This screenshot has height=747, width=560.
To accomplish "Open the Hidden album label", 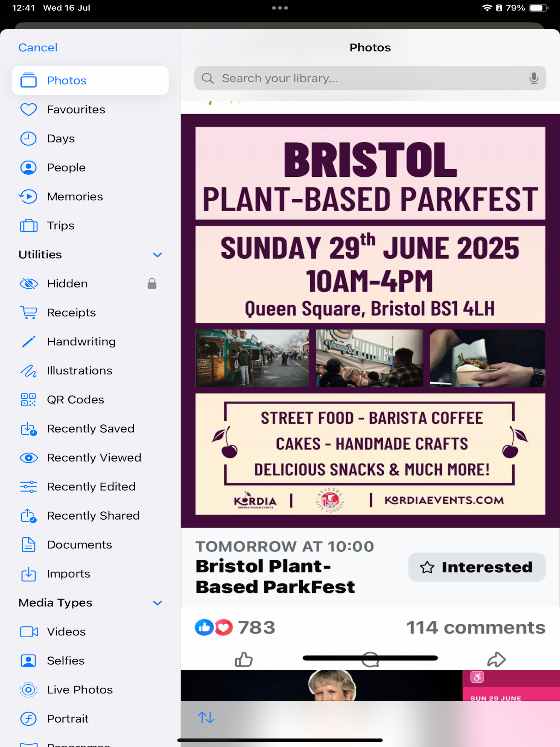I will (x=67, y=284).
